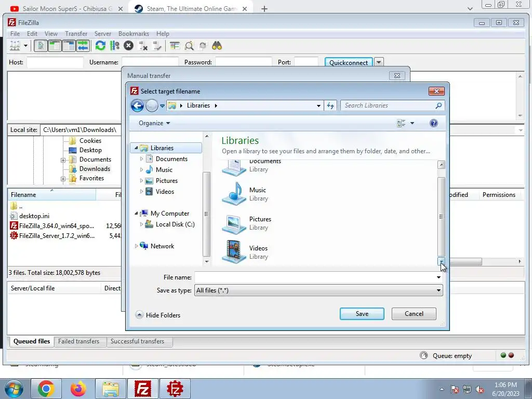Screen dimensions: 532x399
Task: Click the library list vertical scrollbar thumb
Action: coord(441,217)
